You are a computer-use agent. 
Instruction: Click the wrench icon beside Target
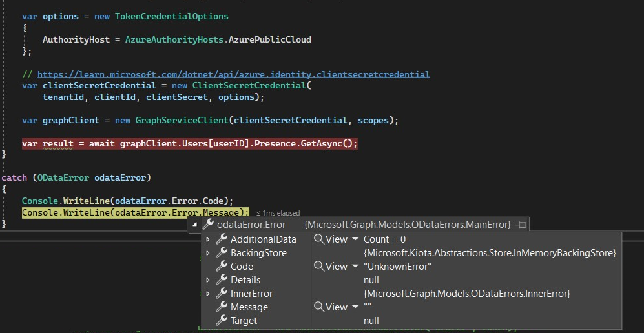click(x=222, y=320)
